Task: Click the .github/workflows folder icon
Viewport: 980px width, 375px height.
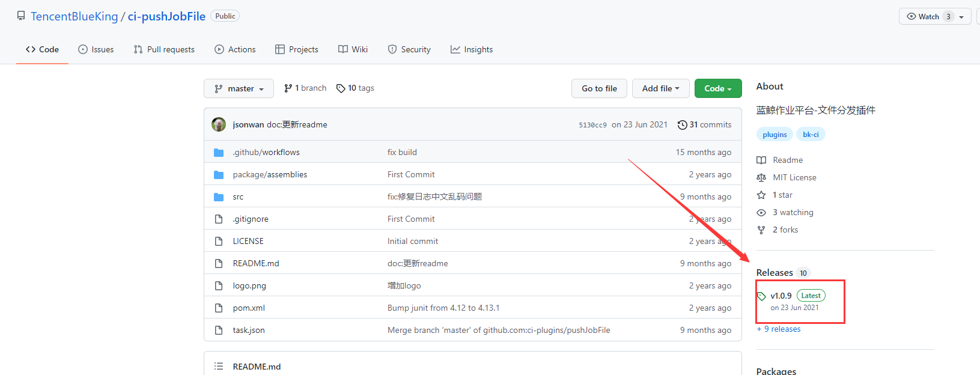Action: pos(219,153)
